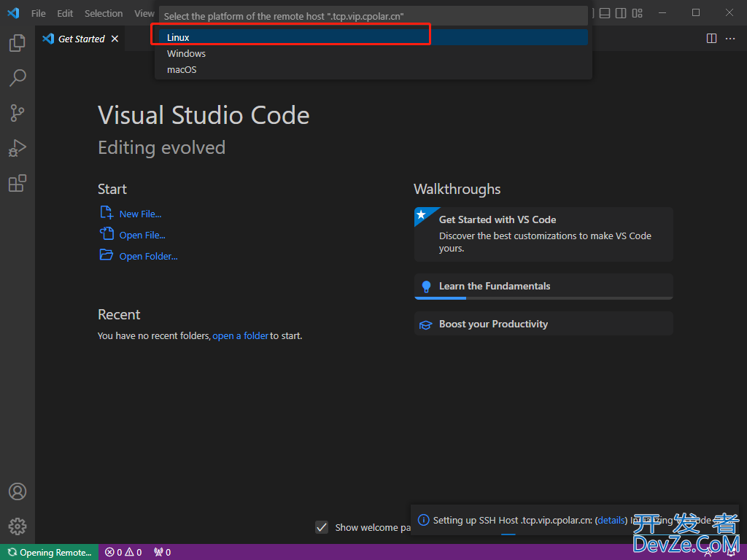Viewport: 747px width, 560px height.
Task: Click the info icon in SSH notification
Action: tap(423, 520)
